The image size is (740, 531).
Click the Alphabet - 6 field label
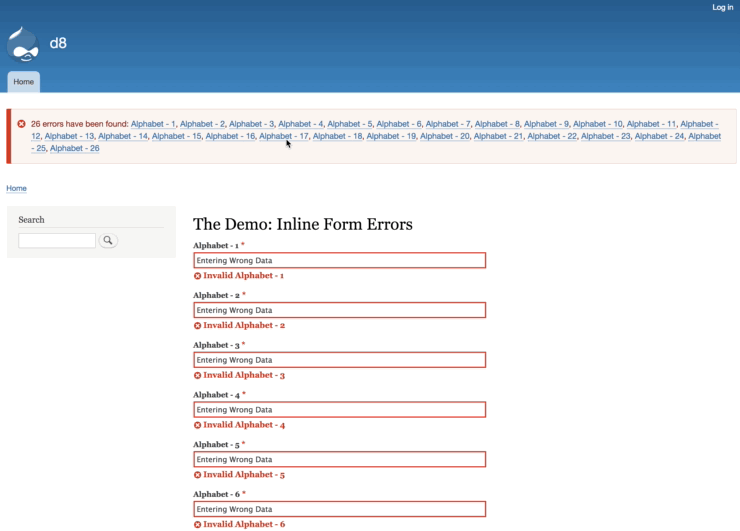[x=217, y=494]
